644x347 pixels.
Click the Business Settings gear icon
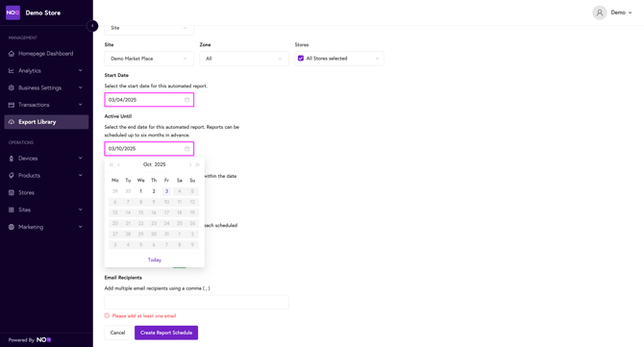12,87
